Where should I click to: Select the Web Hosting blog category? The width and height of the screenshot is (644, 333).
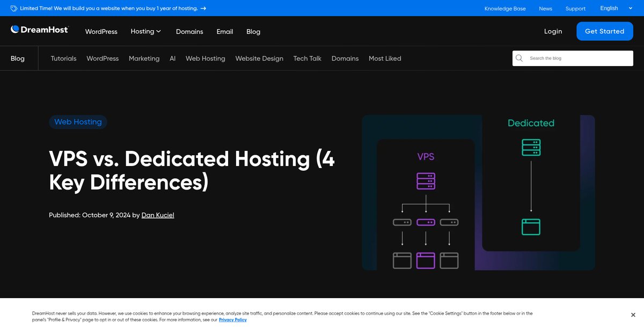point(206,59)
